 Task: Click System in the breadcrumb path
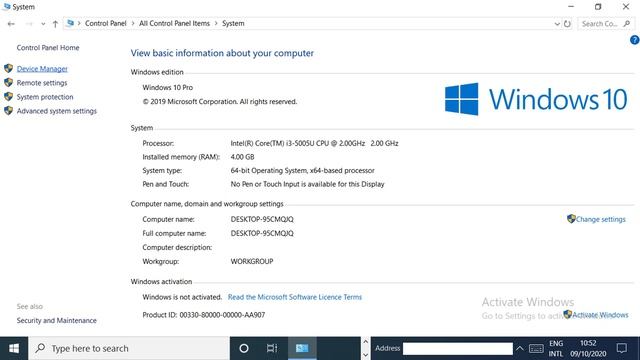click(233, 23)
